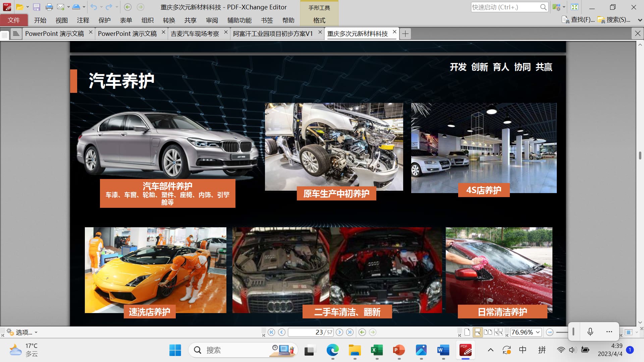Enable two pages facing layout

coord(488,332)
